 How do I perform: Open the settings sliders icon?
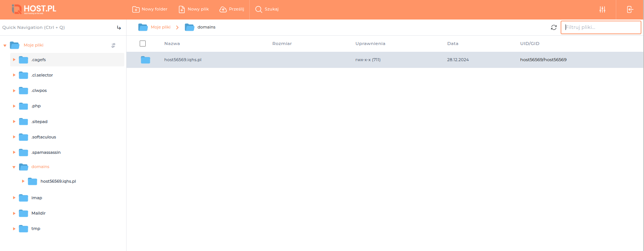click(602, 9)
